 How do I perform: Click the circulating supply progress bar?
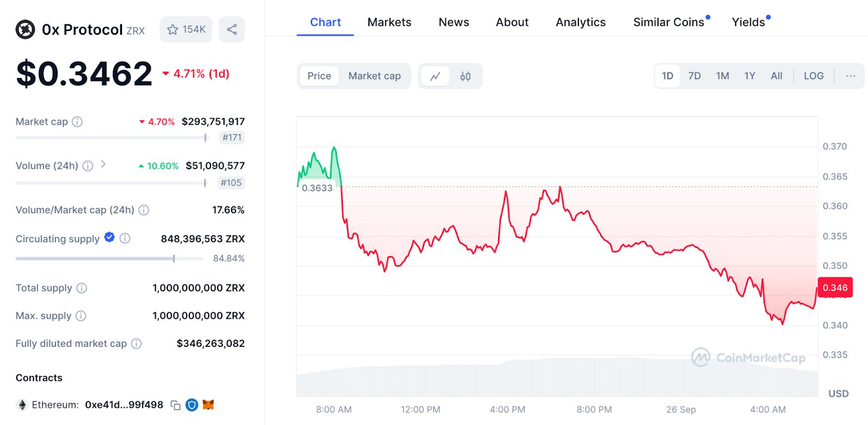coord(95,259)
